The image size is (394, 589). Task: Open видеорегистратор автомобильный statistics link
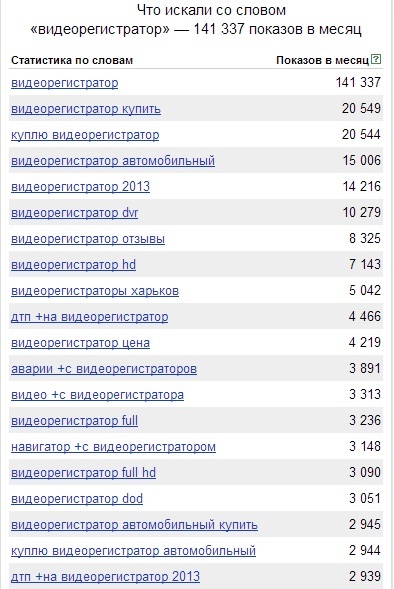(x=113, y=161)
